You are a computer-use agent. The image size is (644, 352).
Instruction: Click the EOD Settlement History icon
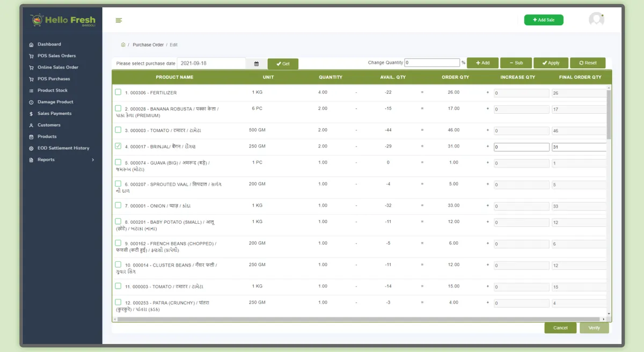click(x=32, y=148)
